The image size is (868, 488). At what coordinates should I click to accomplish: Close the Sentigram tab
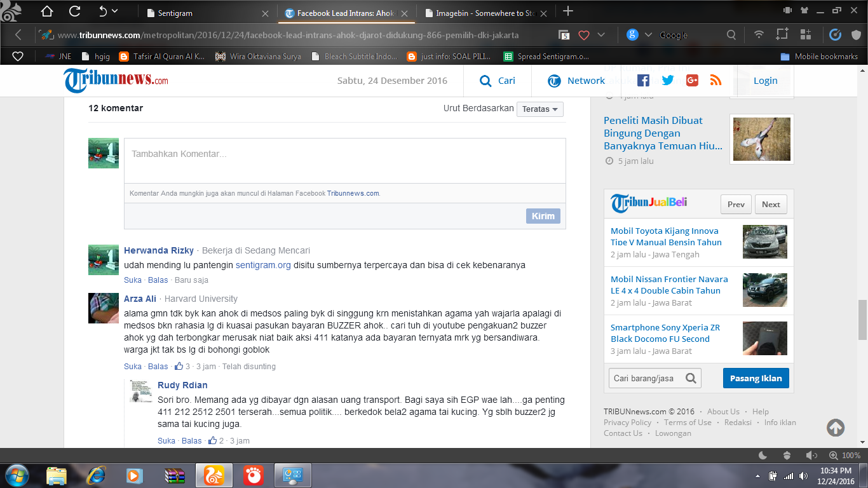coord(266,13)
